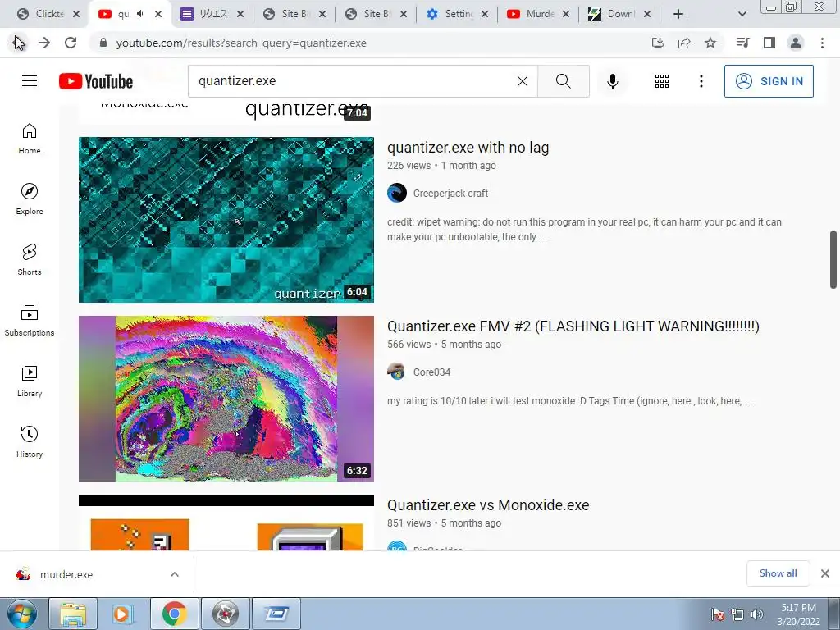The width and height of the screenshot is (840, 630).
Task: Open Home in the YouTube sidebar
Action: pyautogui.click(x=30, y=139)
